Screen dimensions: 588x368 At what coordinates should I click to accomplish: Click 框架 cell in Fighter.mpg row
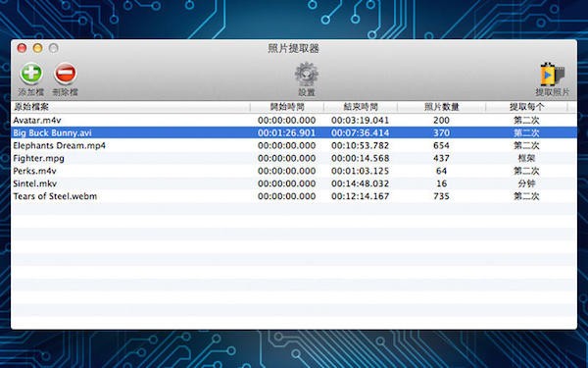point(526,158)
